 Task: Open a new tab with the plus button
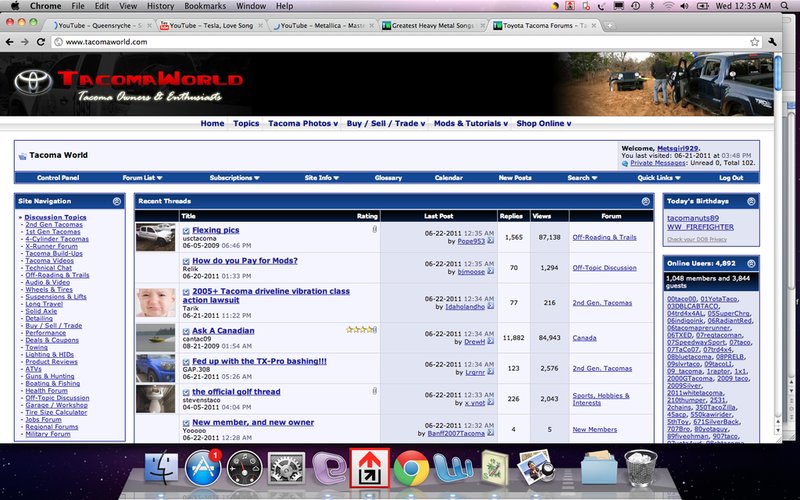tap(609, 25)
